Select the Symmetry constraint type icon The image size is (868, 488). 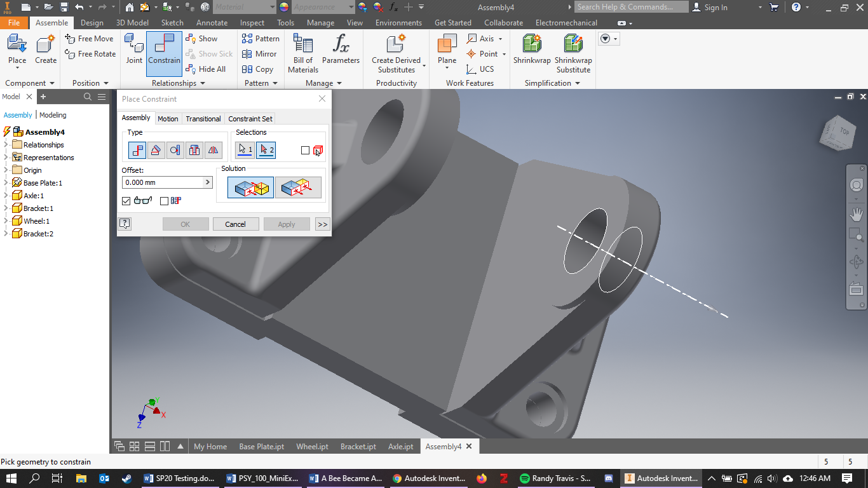[214, 151]
